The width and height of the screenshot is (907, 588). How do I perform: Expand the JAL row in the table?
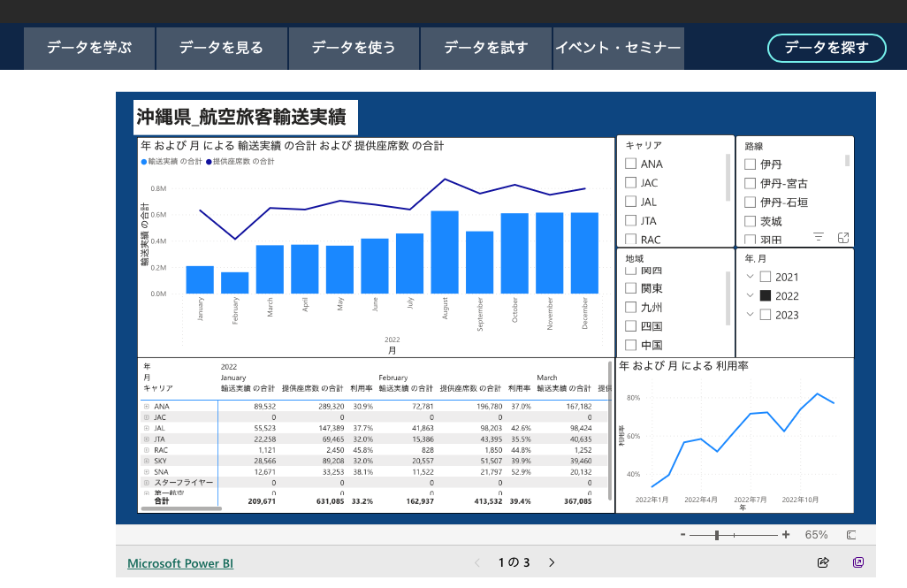146,428
